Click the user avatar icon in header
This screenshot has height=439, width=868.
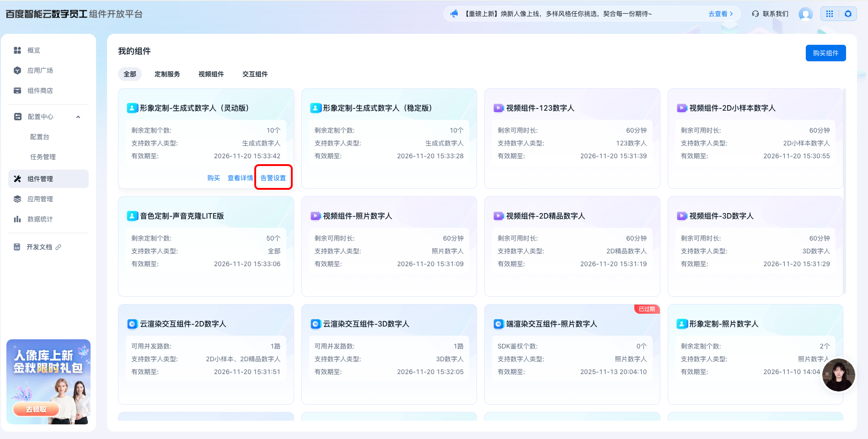tap(805, 14)
